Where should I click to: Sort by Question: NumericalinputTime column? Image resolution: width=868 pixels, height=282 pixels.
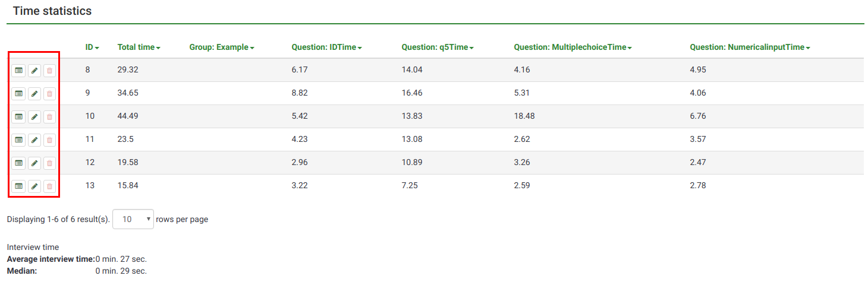click(x=750, y=47)
